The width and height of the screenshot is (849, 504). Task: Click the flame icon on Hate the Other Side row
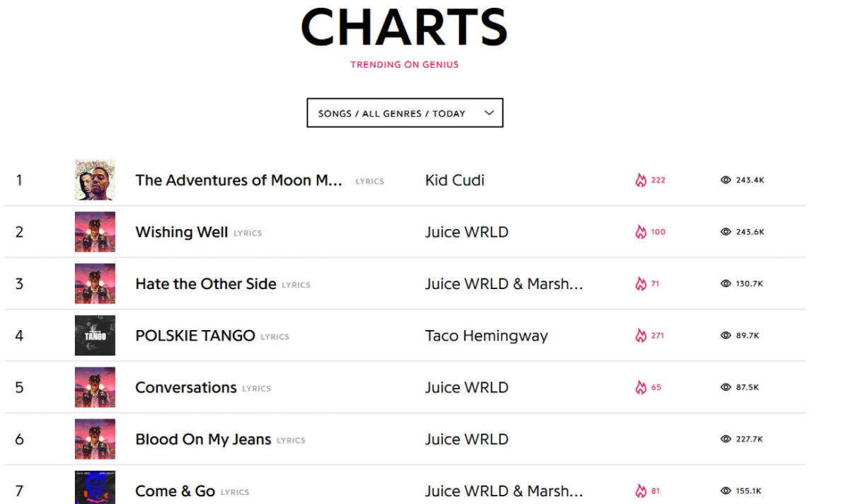641,283
